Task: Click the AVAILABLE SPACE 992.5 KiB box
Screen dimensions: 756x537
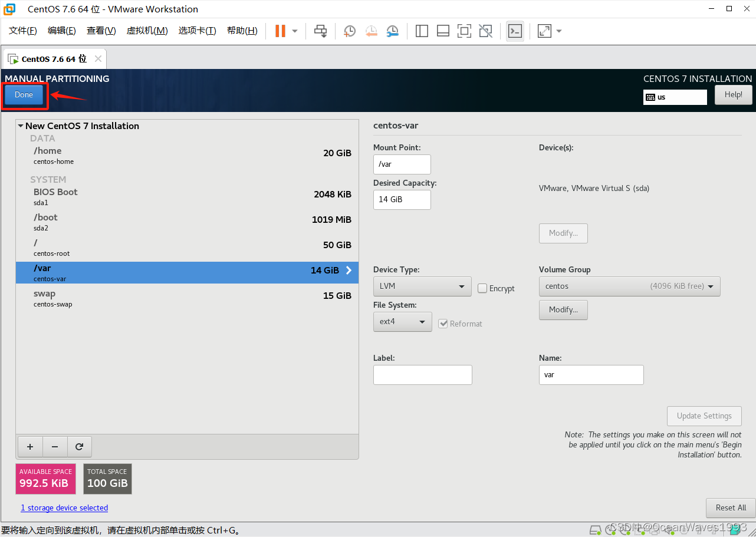Action: (x=46, y=479)
